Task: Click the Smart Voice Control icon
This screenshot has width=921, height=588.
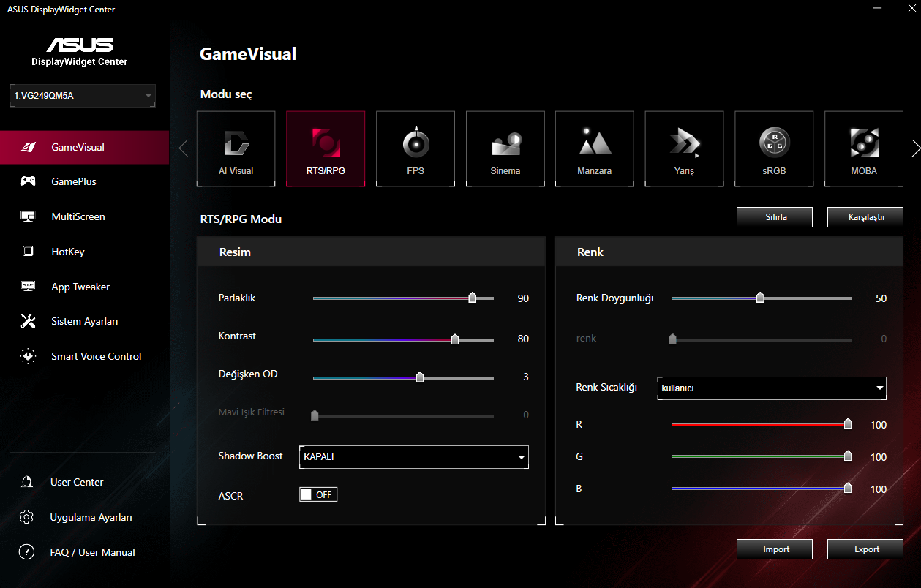Action: point(28,356)
